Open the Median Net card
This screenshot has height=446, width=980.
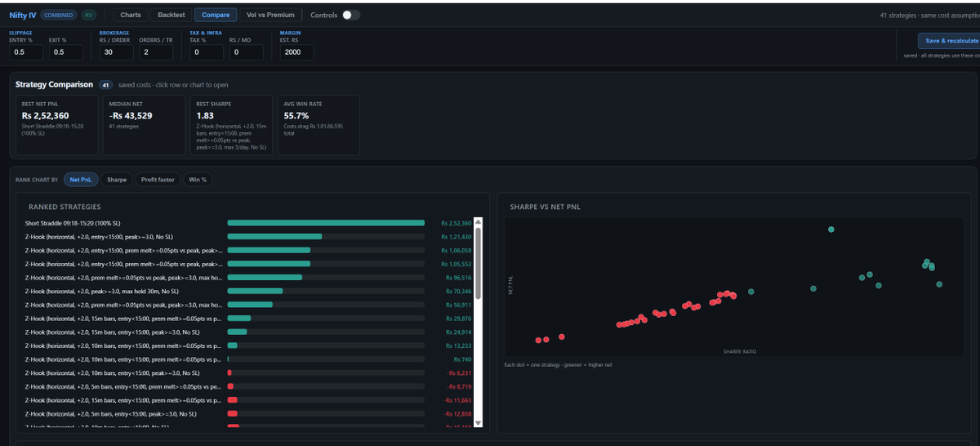click(145, 125)
